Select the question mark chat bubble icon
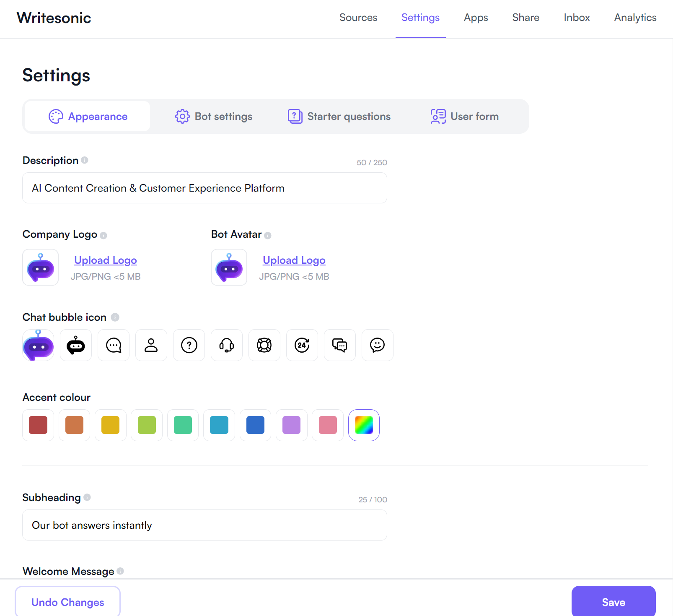The width and height of the screenshot is (673, 616). click(189, 345)
